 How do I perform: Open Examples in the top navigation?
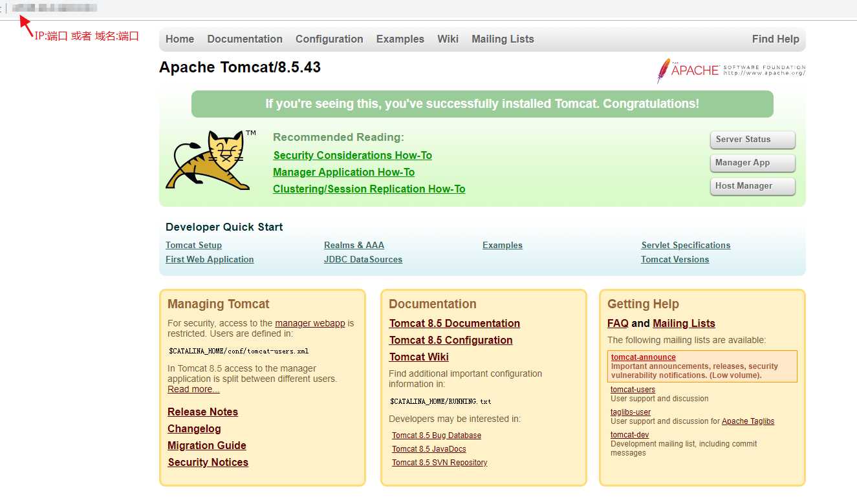click(x=400, y=39)
